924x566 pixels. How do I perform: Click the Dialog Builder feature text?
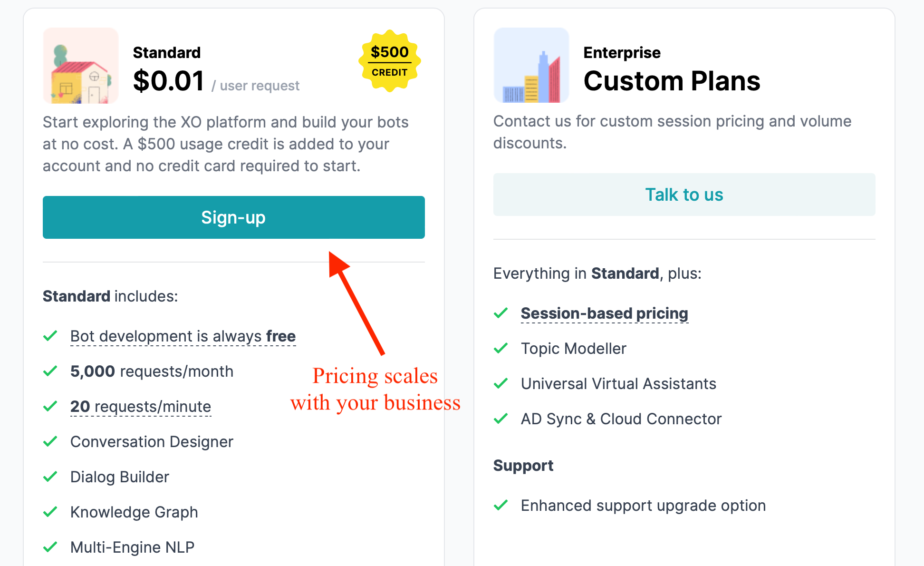(120, 477)
